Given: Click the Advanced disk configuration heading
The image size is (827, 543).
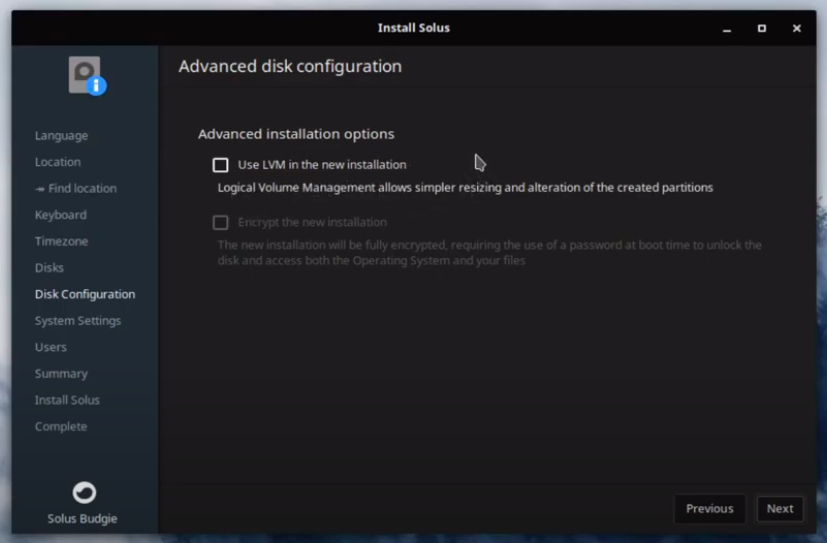Looking at the screenshot, I should tap(290, 66).
